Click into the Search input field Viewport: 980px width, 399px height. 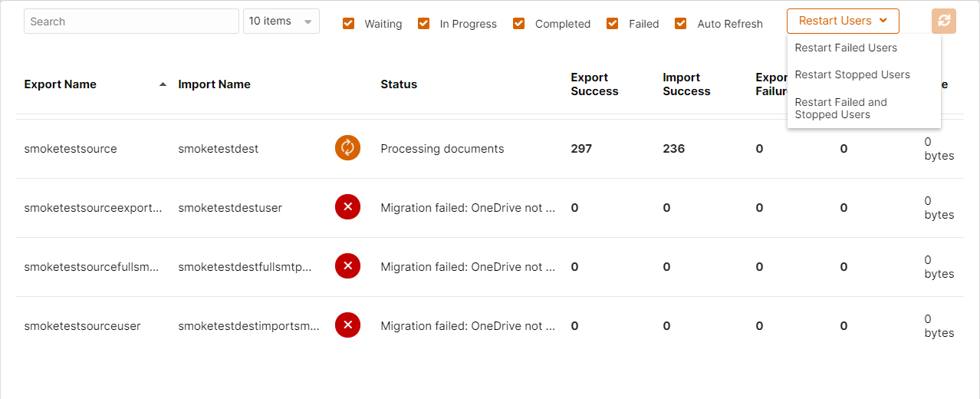[x=131, y=21]
